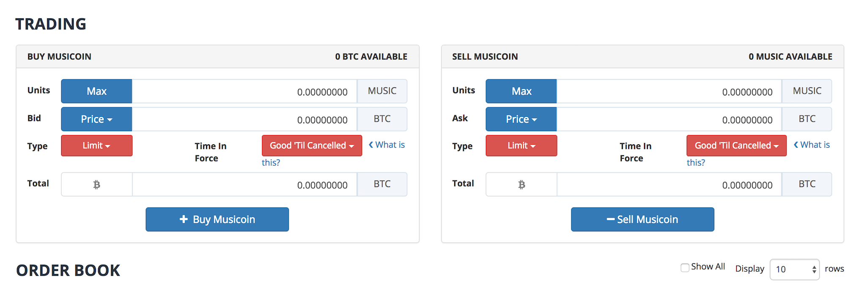This screenshot has width=868, height=292.
Task: Click the Sell Musicoin button
Action: click(x=642, y=219)
